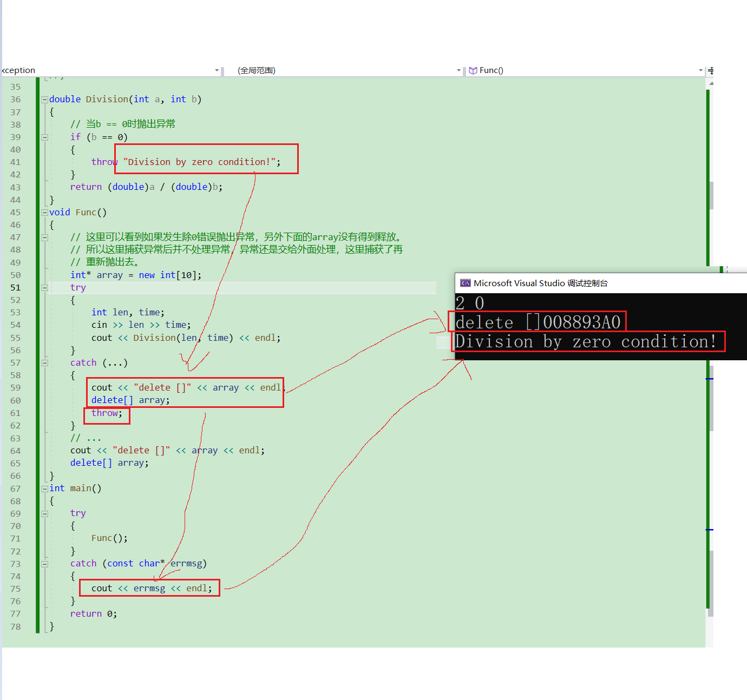Click the editor split icon by the navigation bar

710,70
